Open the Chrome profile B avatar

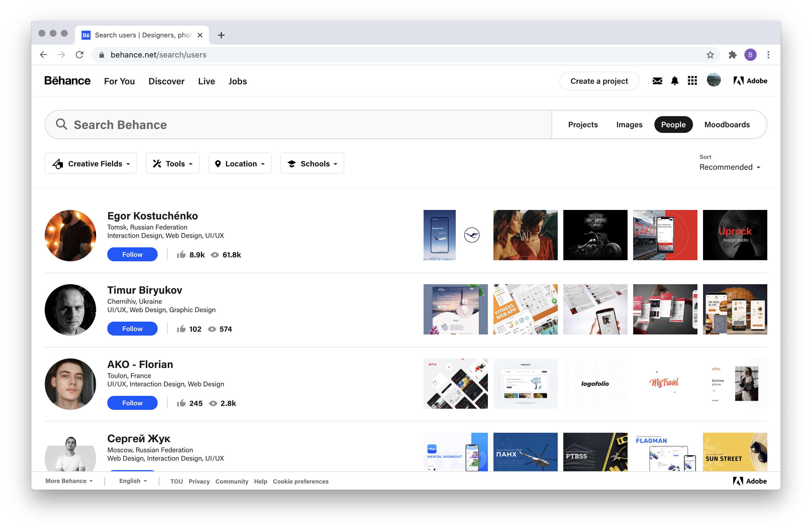point(750,54)
